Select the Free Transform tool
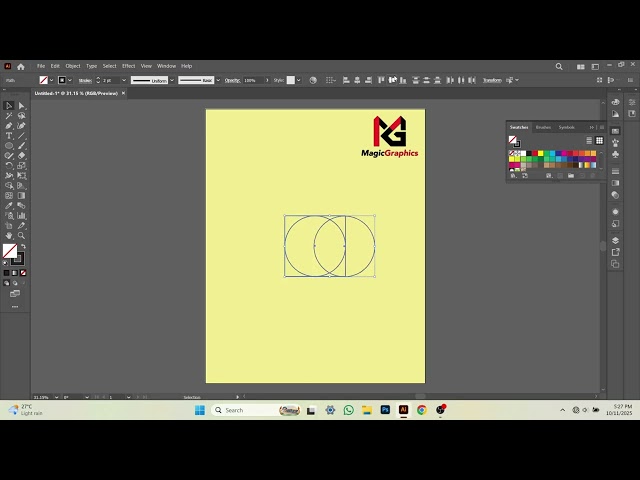This screenshot has height=480, width=640. pos(22,176)
